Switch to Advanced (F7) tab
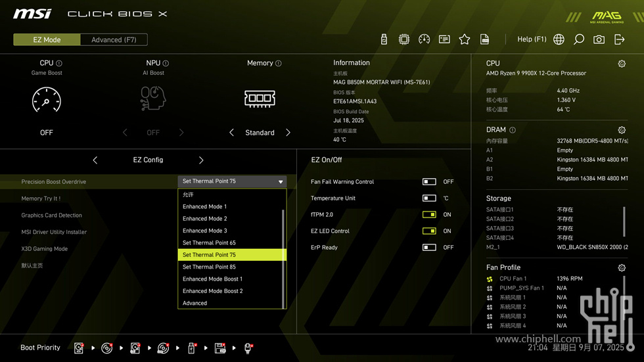The height and width of the screenshot is (362, 644). [x=114, y=40]
